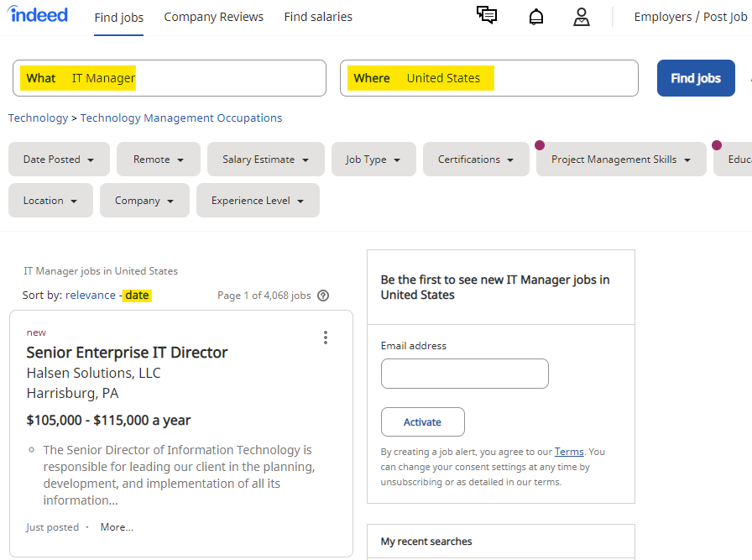Image resolution: width=752 pixels, height=560 pixels.
Task: Expand the Experience Level dropdown
Action: pos(258,201)
